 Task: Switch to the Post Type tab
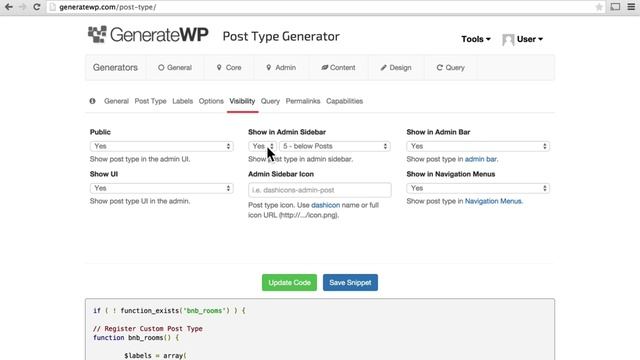pos(151,101)
